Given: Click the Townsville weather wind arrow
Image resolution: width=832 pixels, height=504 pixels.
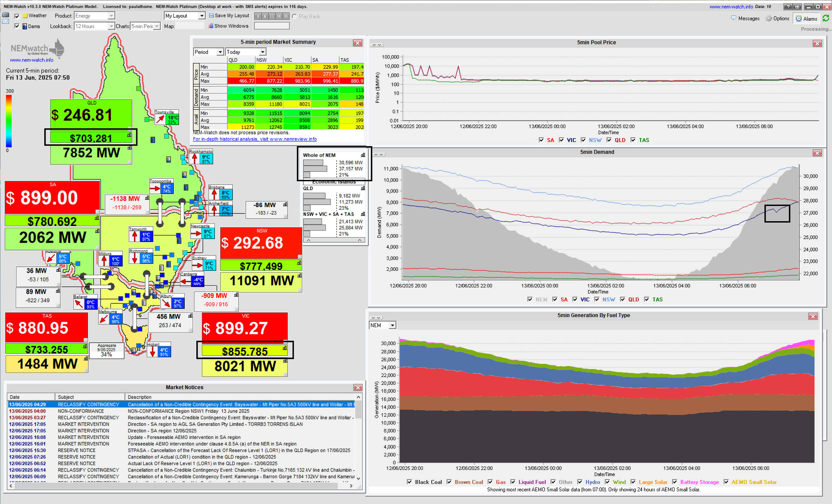Looking at the screenshot, I should click(160, 119).
